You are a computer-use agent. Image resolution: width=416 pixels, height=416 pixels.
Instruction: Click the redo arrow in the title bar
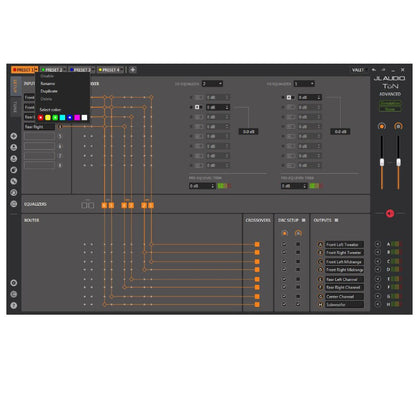[383, 70]
